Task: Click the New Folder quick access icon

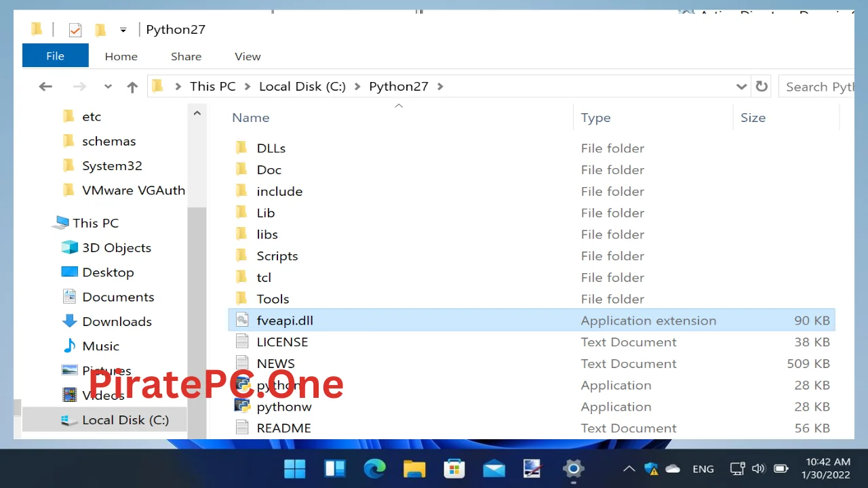Action: (x=100, y=30)
